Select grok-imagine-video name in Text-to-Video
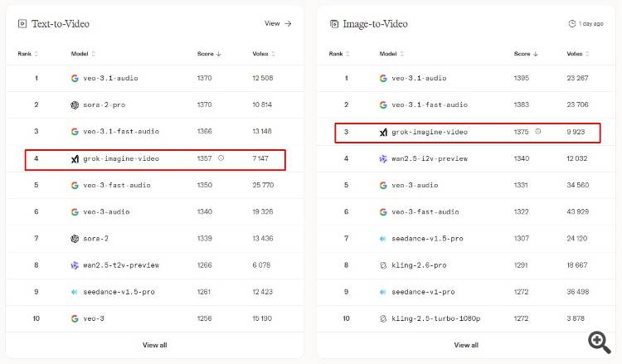 click(121, 158)
